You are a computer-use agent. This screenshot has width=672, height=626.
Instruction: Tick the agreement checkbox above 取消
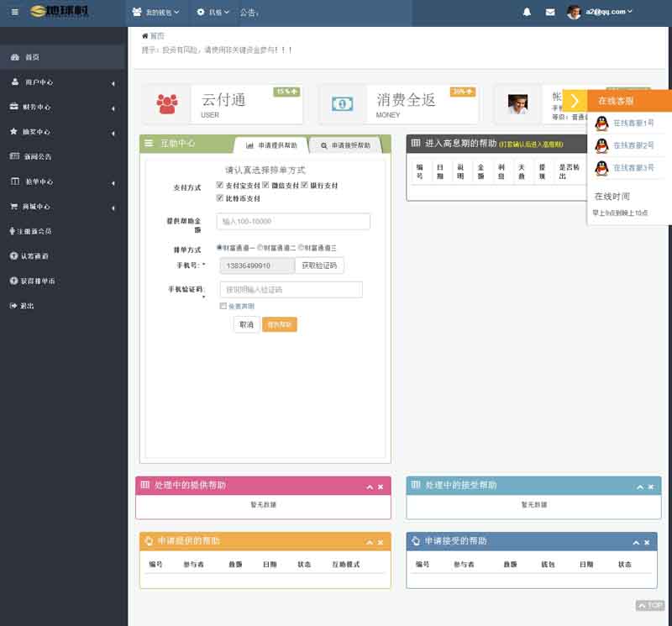(x=223, y=306)
